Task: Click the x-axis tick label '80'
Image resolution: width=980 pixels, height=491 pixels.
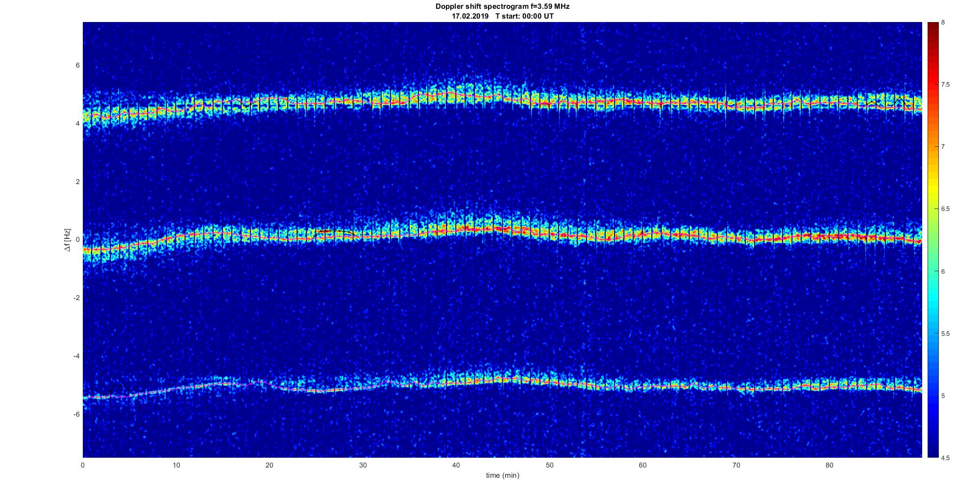Action: click(x=830, y=465)
